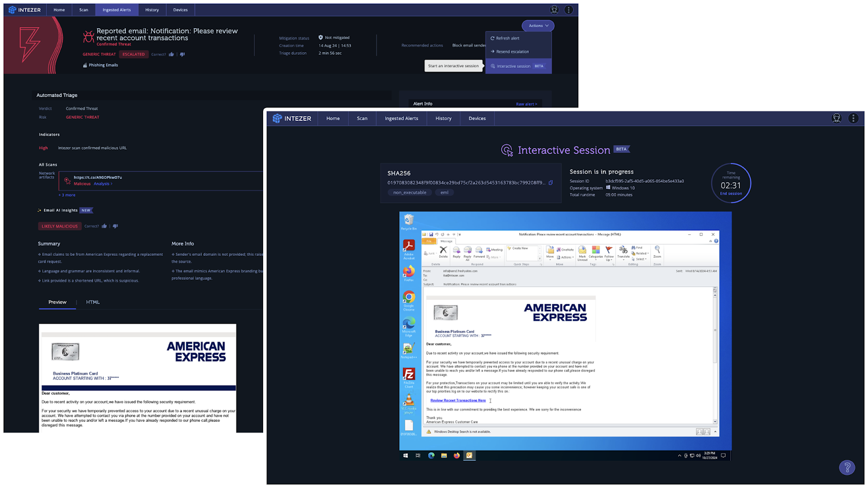Copy the SHA256 hash with the copy icon

click(551, 183)
